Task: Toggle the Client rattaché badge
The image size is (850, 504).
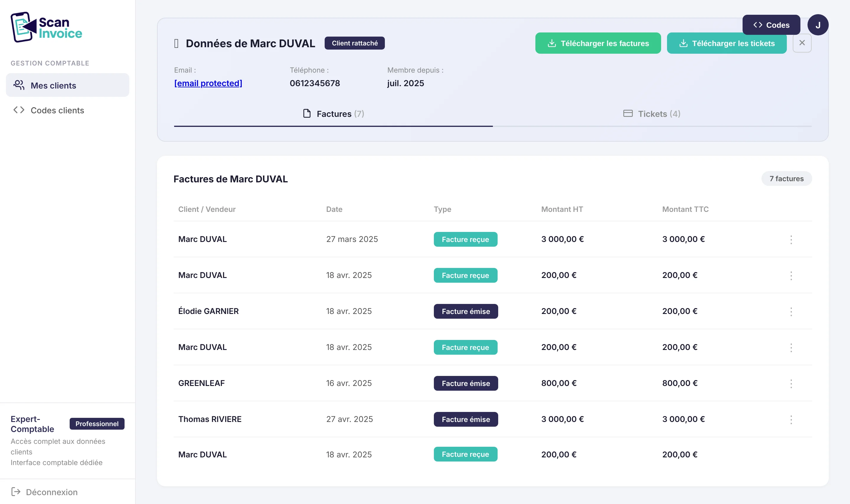Action: coord(354,43)
